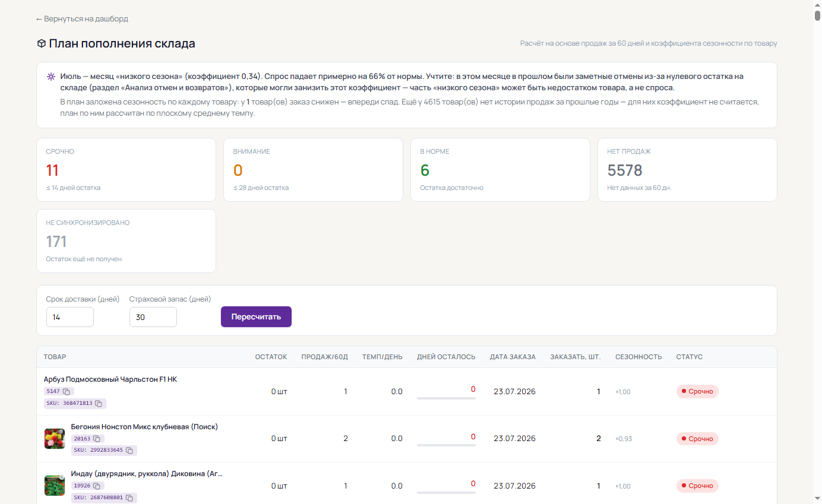Copy SKU 2992833645

point(129,451)
